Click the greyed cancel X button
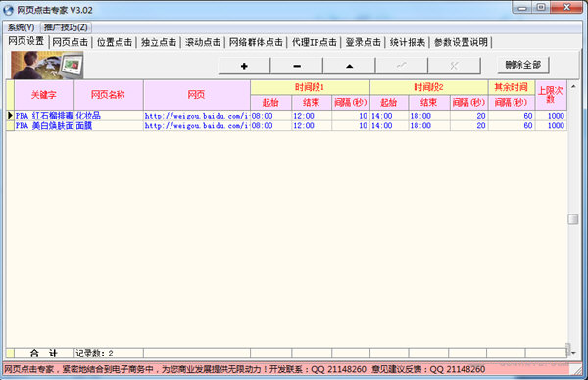Viewport: 588px width, 380px height. click(454, 66)
